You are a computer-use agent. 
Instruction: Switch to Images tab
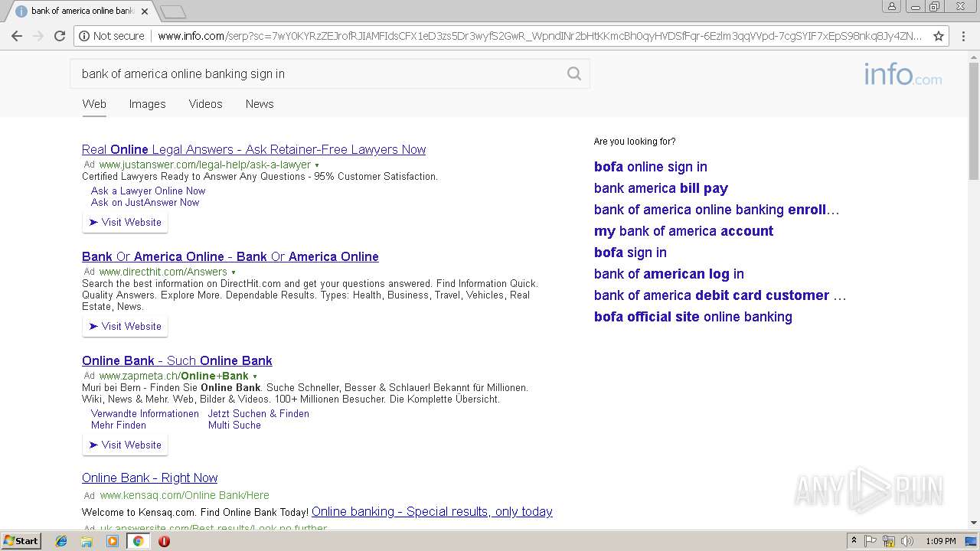(147, 104)
